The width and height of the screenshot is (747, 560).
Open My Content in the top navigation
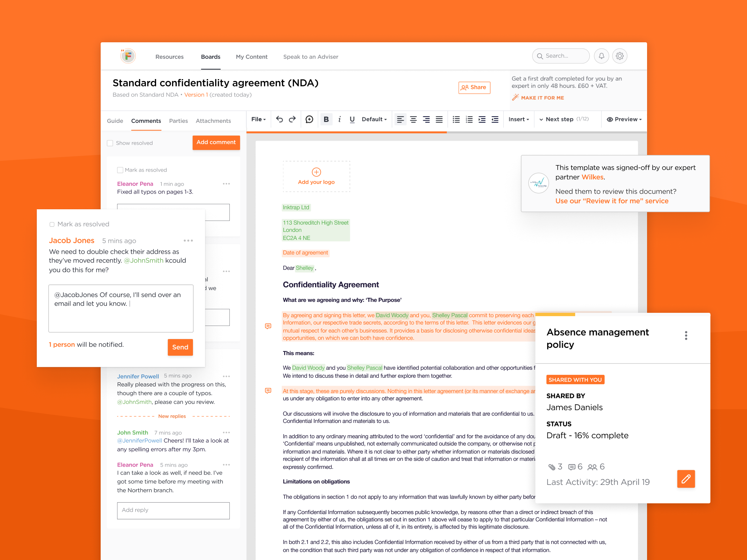(252, 57)
